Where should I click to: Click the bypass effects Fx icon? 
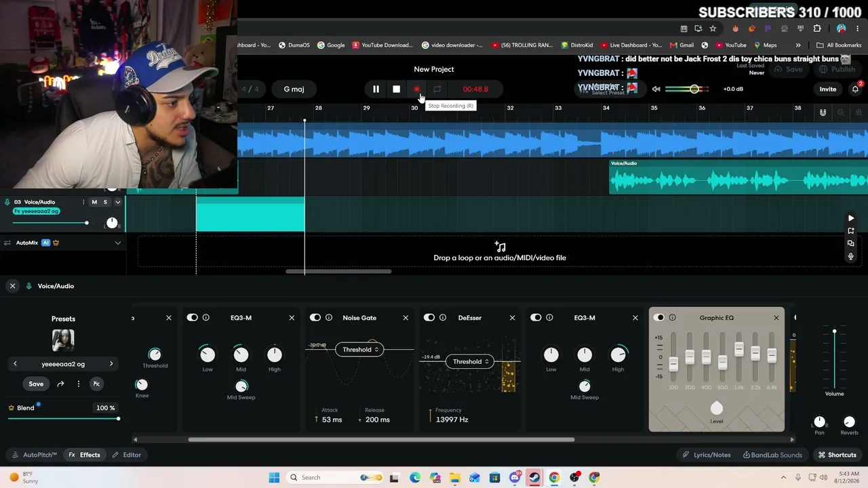tap(96, 384)
